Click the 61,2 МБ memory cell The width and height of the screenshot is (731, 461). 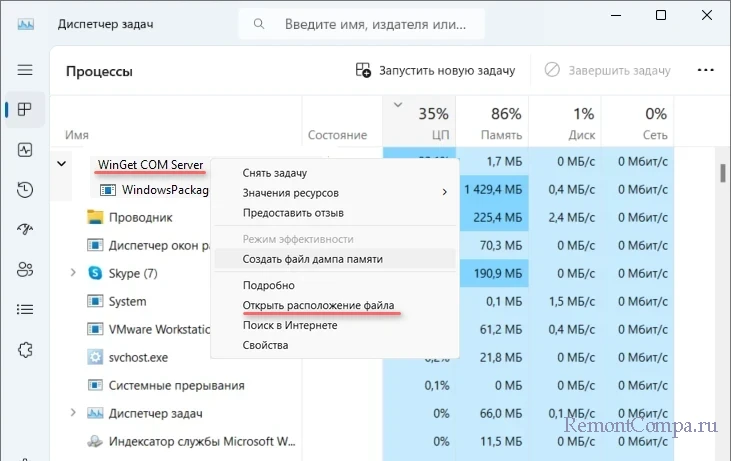[493, 329]
